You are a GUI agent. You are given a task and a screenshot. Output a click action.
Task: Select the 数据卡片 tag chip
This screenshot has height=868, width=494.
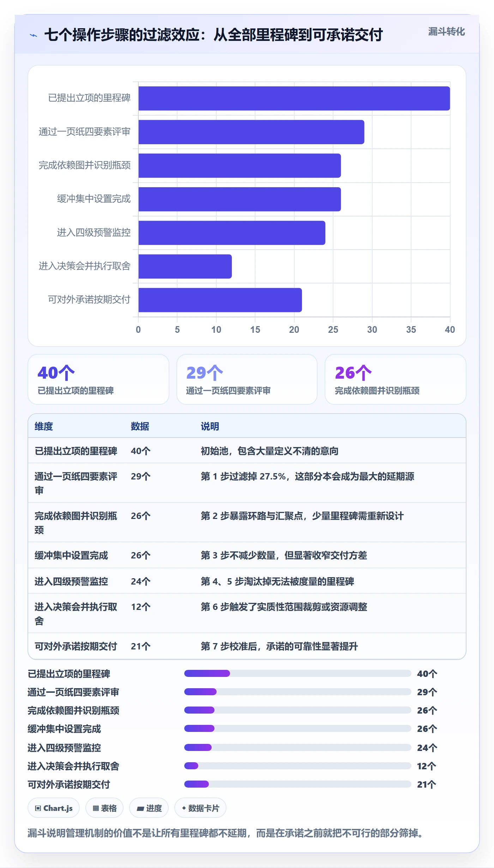click(x=200, y=808)
